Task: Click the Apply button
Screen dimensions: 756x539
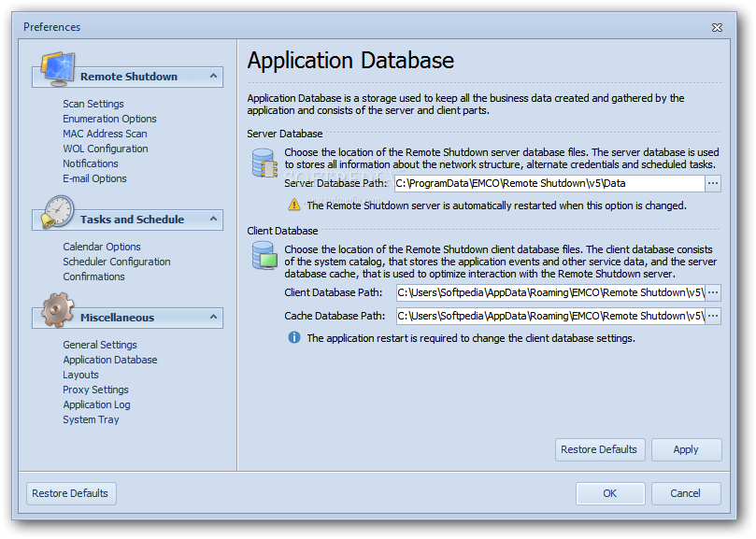Action: pos(687,449)
